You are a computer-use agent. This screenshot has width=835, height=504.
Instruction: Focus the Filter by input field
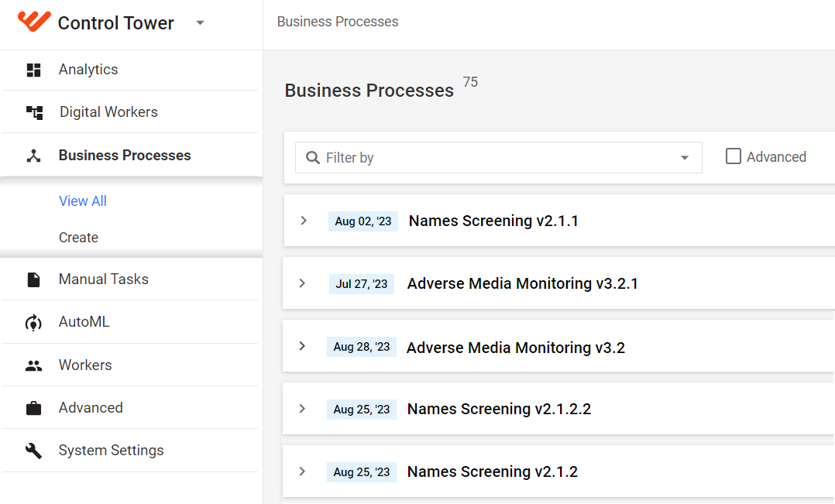coord(499,157)
